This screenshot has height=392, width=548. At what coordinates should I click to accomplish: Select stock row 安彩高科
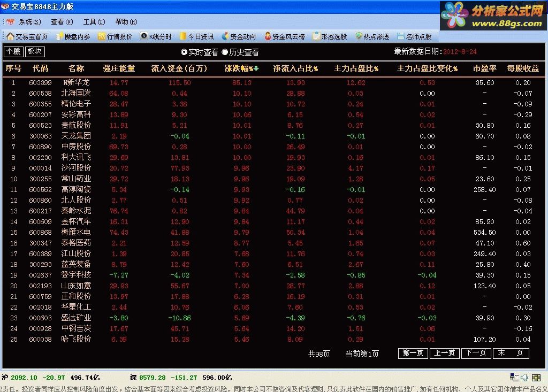[273, 114]
